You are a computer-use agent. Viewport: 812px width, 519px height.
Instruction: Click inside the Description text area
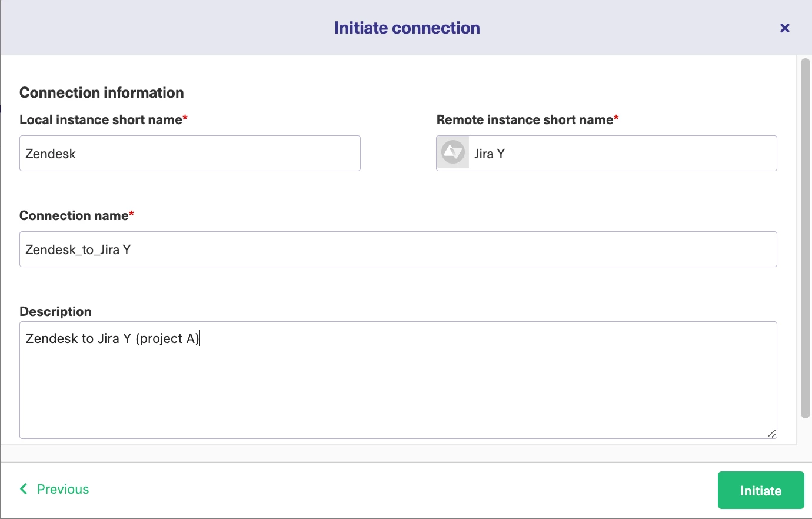point(398,380)
